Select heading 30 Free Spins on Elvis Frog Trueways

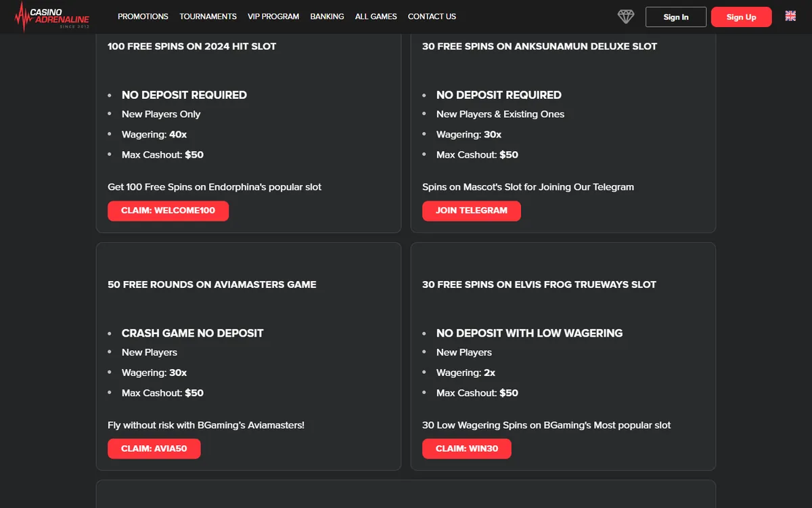point(539,284)
